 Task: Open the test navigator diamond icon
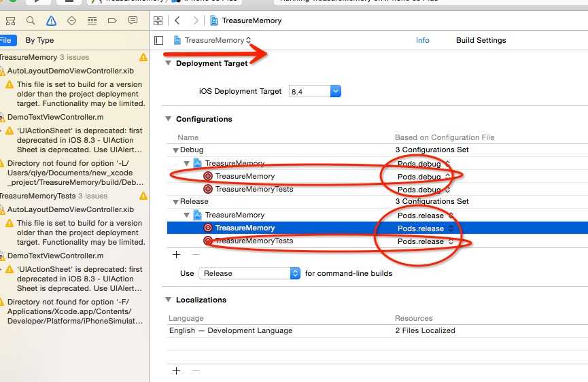(x=71, y=20)
